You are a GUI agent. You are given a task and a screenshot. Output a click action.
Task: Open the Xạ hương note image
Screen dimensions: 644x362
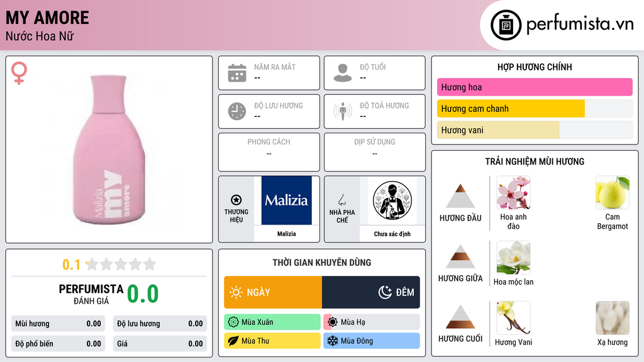tap(613, 318)
